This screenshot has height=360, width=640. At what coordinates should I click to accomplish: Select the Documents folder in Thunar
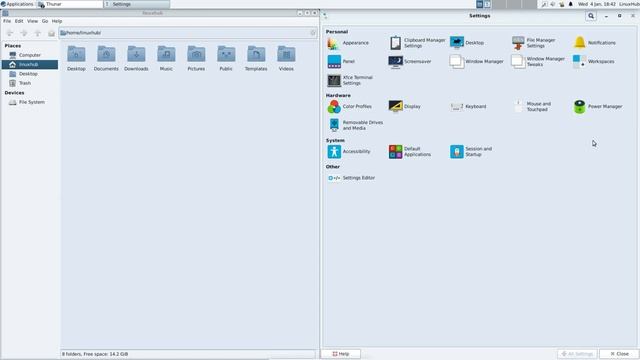(x=106, y=58)
